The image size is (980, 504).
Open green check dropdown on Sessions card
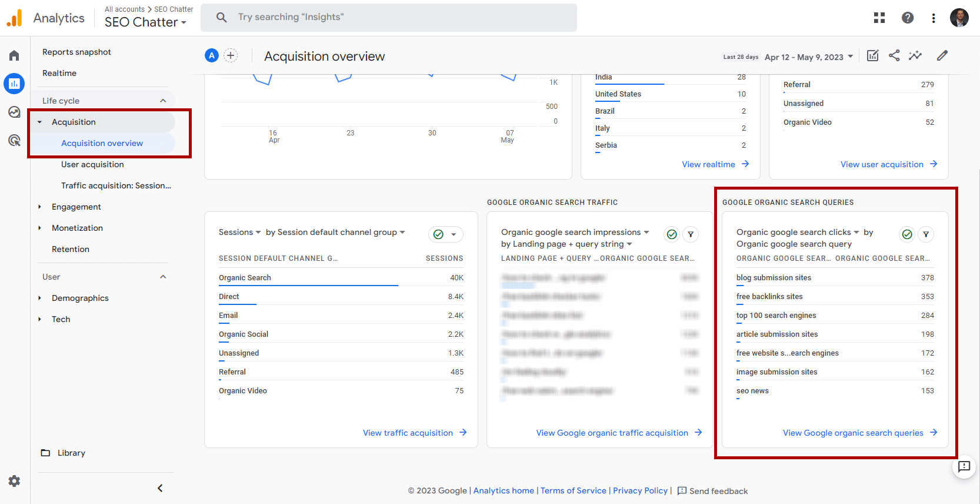(446, 234)
